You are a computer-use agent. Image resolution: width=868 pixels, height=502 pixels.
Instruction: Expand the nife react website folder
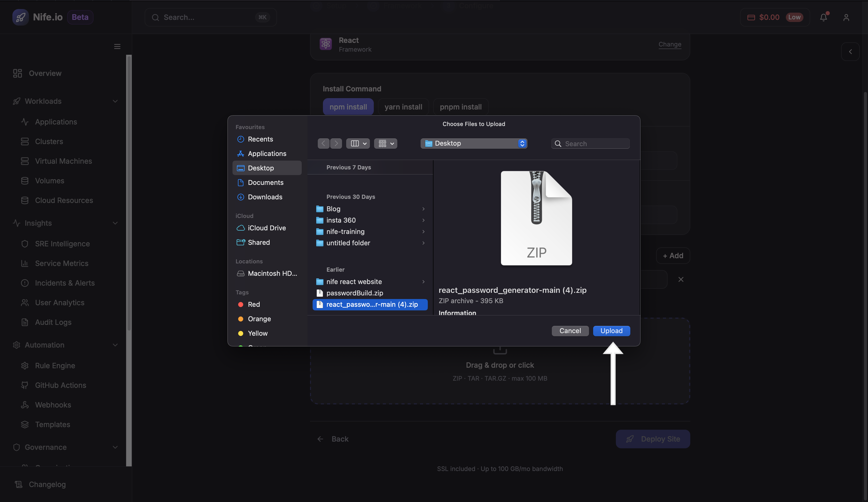tap(423, 282)
